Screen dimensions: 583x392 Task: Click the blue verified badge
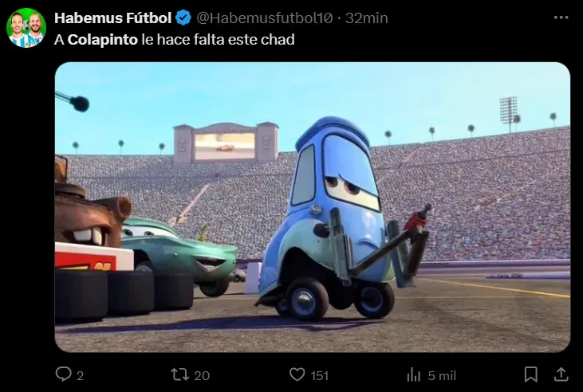[183, 18]
